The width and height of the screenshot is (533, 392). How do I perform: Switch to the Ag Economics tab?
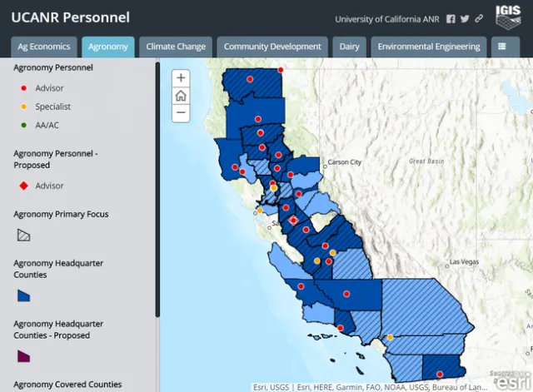tap(44, 47)
